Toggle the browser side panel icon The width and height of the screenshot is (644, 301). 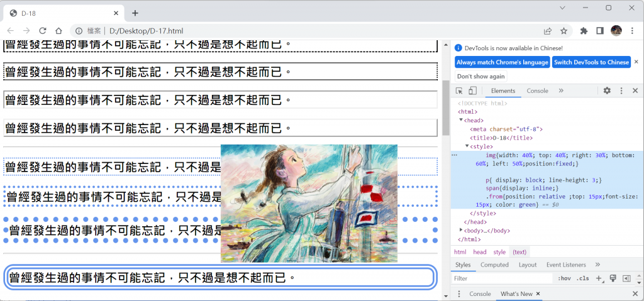600,31
